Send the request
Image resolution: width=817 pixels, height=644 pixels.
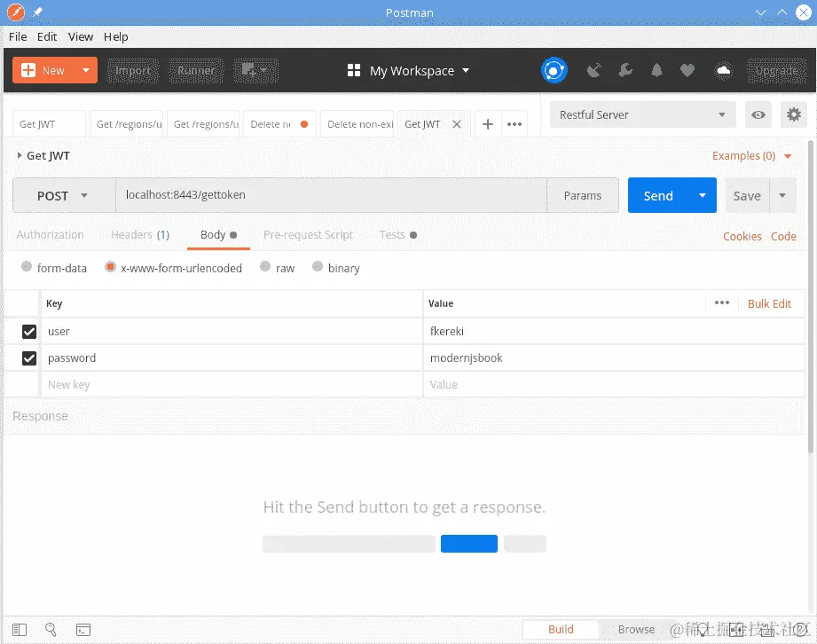tap(658, 195)
